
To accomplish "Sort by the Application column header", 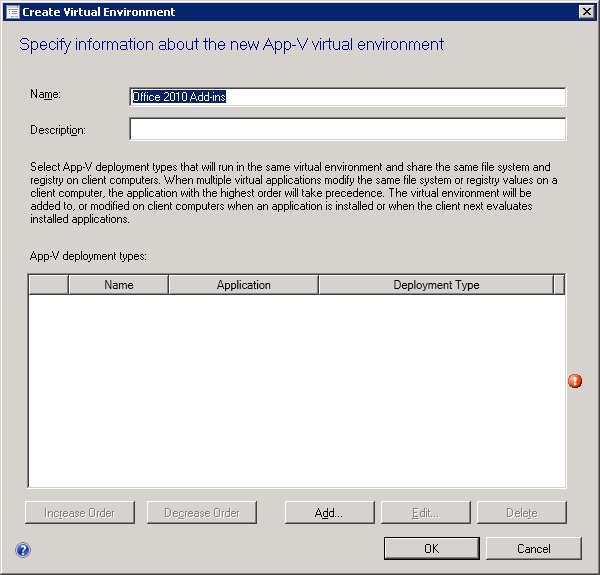I will [x=243, y=285].
